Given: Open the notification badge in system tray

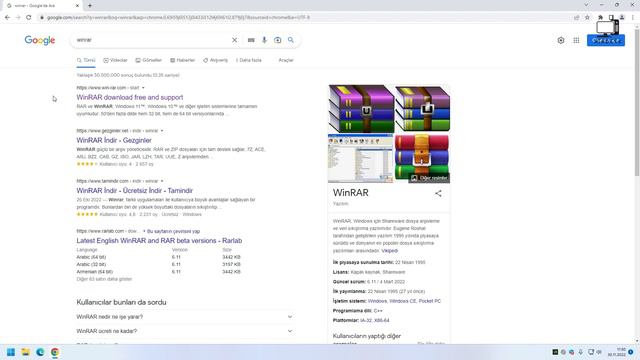Looking at the screenshot, I should 631,352.
